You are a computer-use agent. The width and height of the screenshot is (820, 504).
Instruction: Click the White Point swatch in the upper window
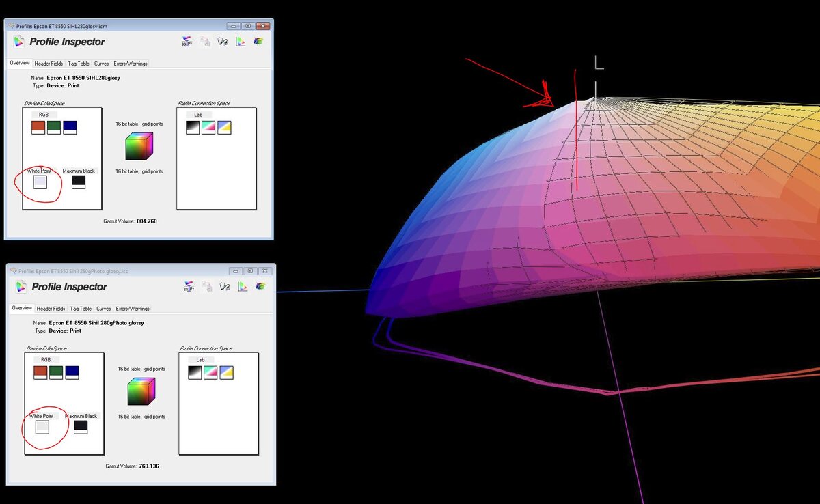(x=40, y=182)
